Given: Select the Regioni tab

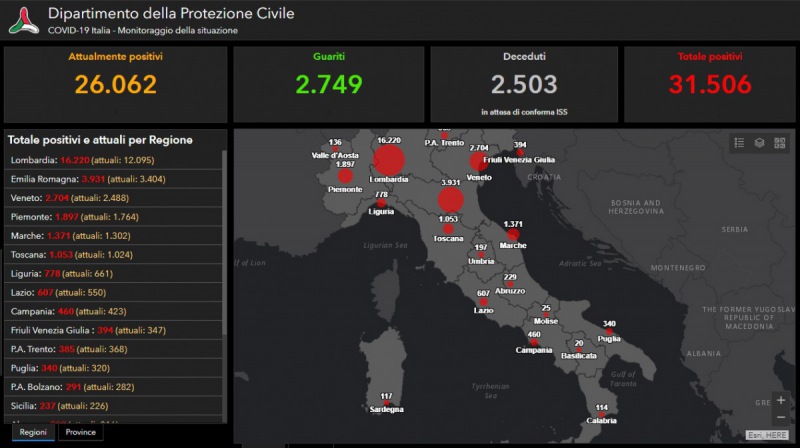Looking at the screenshot, I should pos(32,433).
